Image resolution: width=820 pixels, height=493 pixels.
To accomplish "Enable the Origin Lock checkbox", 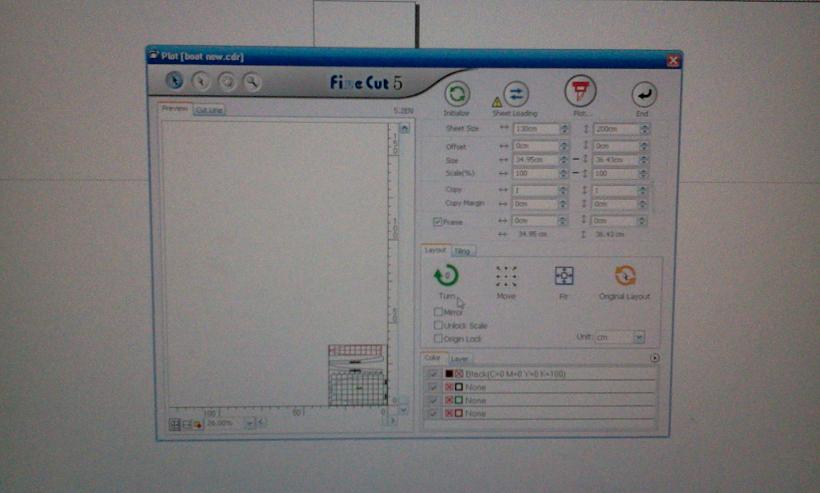I will pos(438,338).
